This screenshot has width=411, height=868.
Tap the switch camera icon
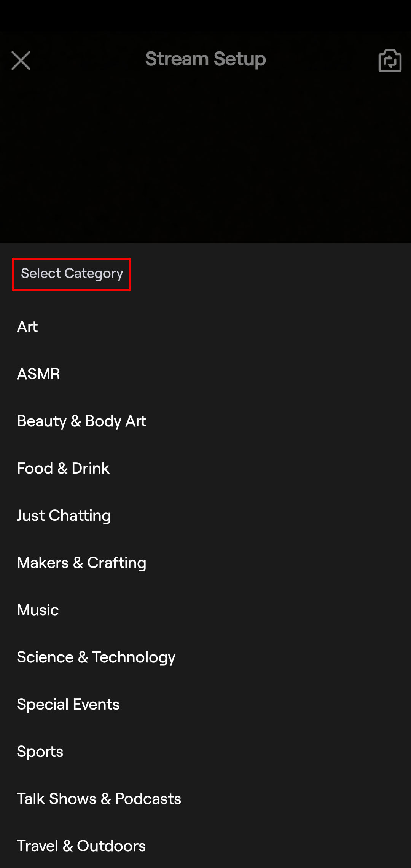point(390,61)
